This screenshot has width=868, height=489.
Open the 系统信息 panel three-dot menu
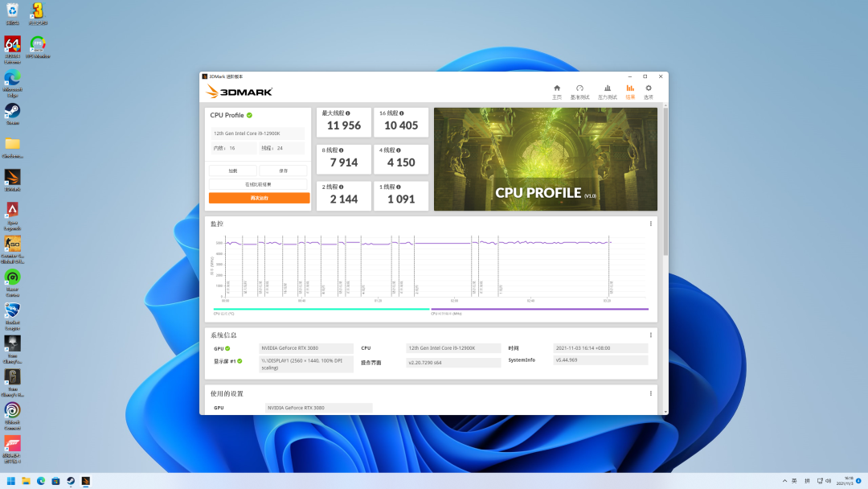click(x=650, y=335)
